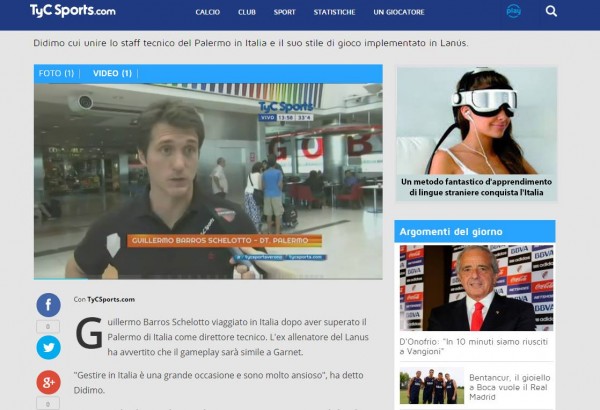Click the Play circular badge icon

point(513,12)
